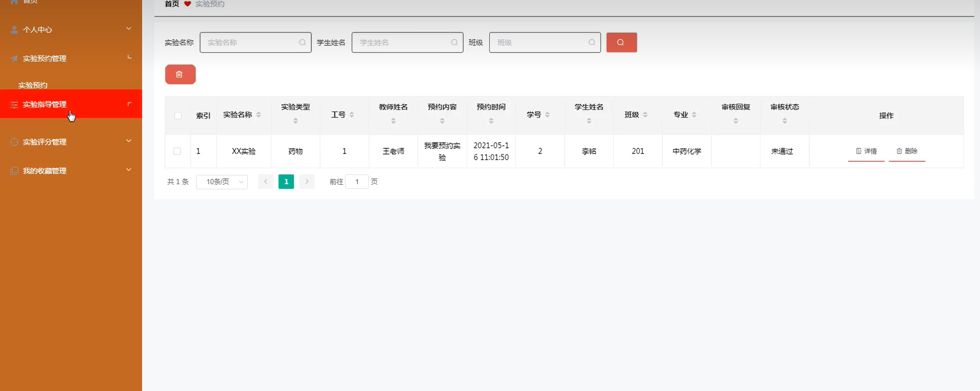Click the 我的收藏管理 sidebar icon
The height and width of the screenshot is (391, 980).
click(x=14, y=171)
